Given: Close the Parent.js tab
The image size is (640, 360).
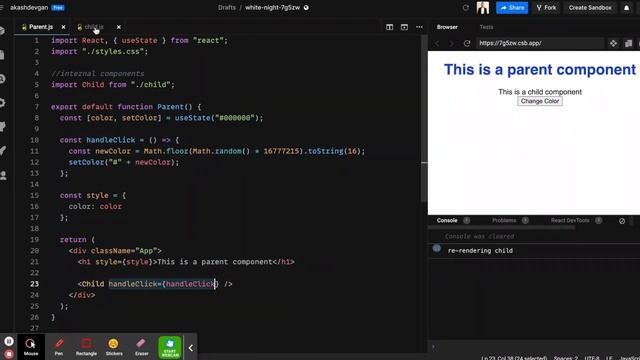Looking at the screenshot, I should [63, 27].
